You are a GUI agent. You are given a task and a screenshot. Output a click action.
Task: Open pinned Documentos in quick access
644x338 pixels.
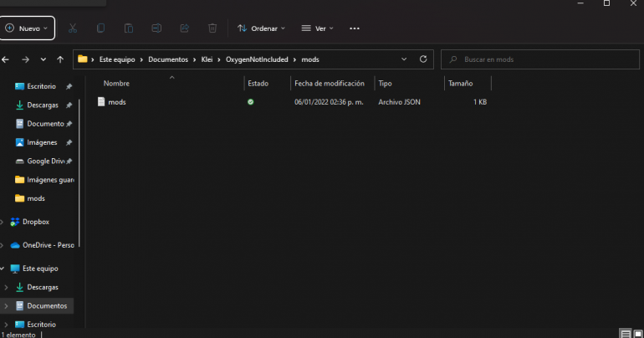pos(45,124)
